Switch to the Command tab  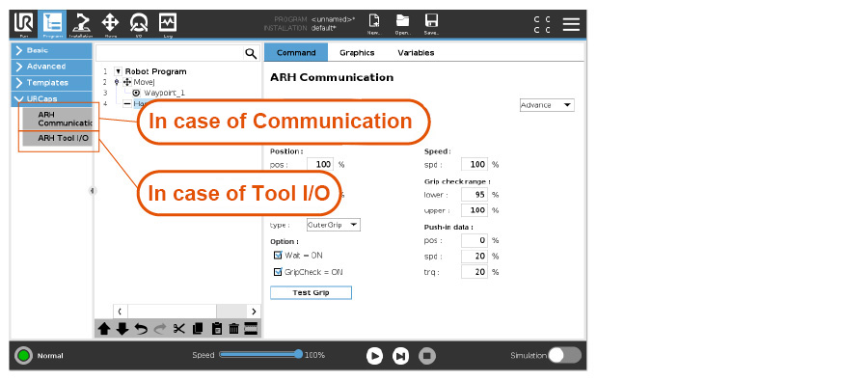(296, 53)
